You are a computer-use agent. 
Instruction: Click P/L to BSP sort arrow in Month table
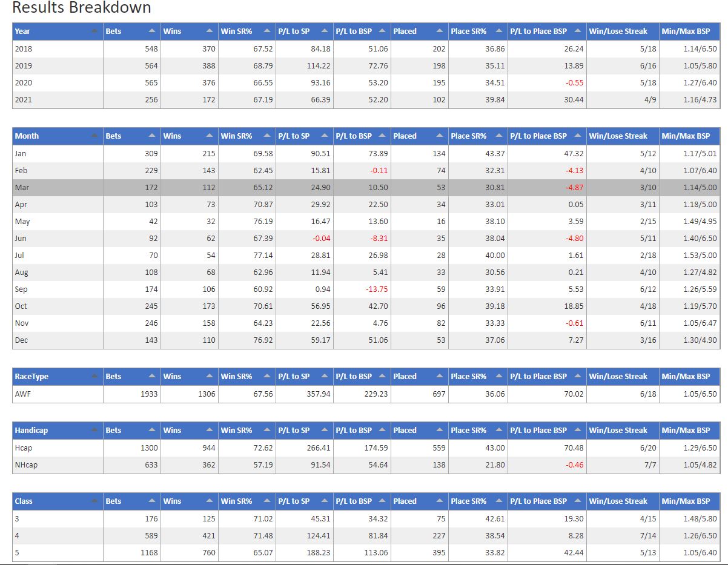(x=382, y=136)
